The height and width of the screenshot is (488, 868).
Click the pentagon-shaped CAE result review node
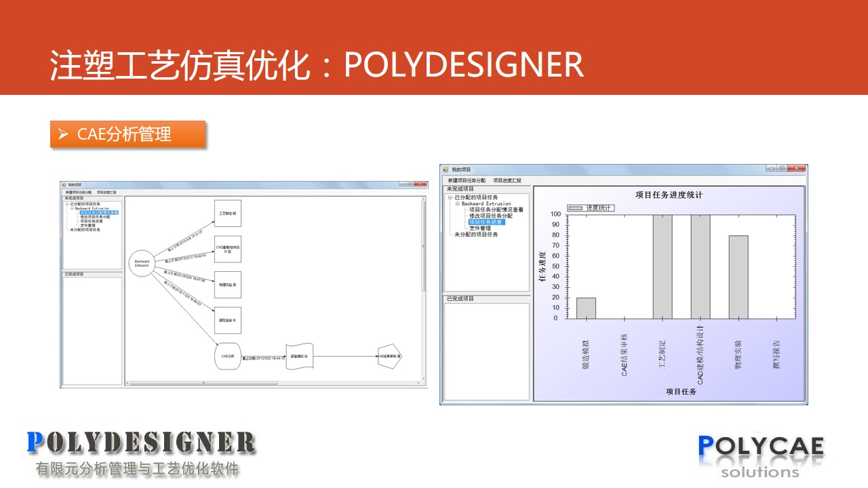tap(389, 356)
